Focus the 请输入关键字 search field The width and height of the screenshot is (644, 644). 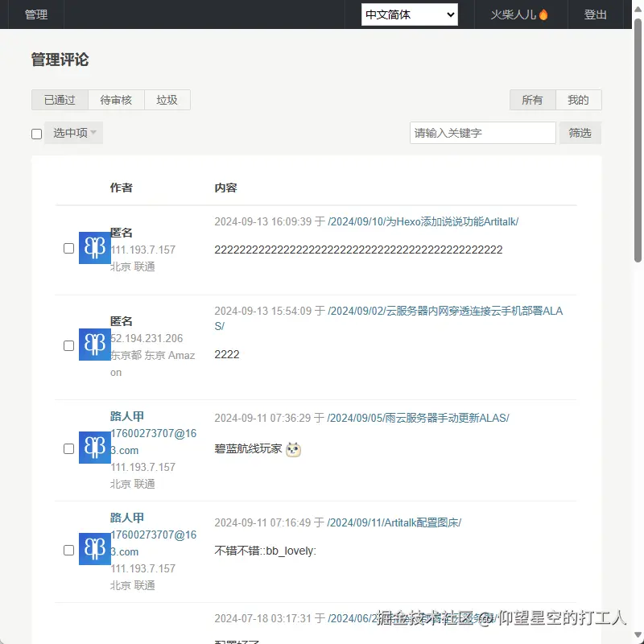click(x=482, y=133)
